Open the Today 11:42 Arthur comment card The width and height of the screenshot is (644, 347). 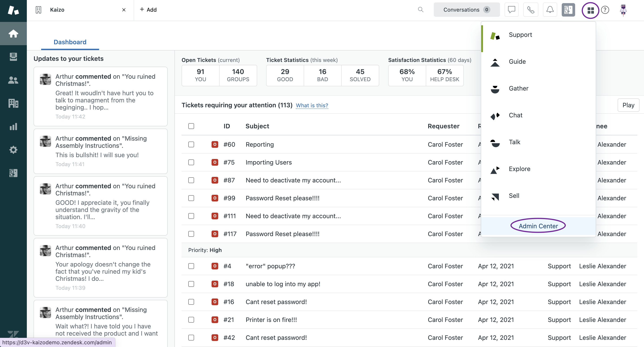(x=100, y=97)
